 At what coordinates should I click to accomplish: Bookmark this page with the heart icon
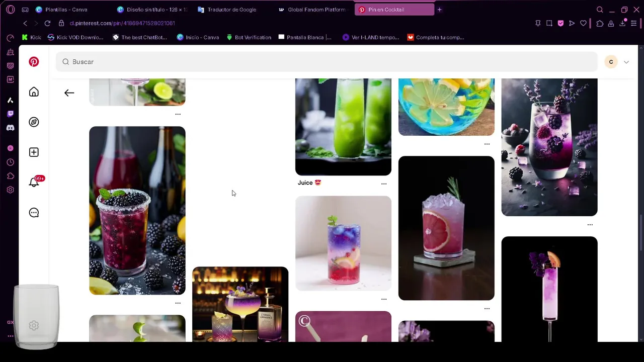pyautogui.click(x=584, y=23)
